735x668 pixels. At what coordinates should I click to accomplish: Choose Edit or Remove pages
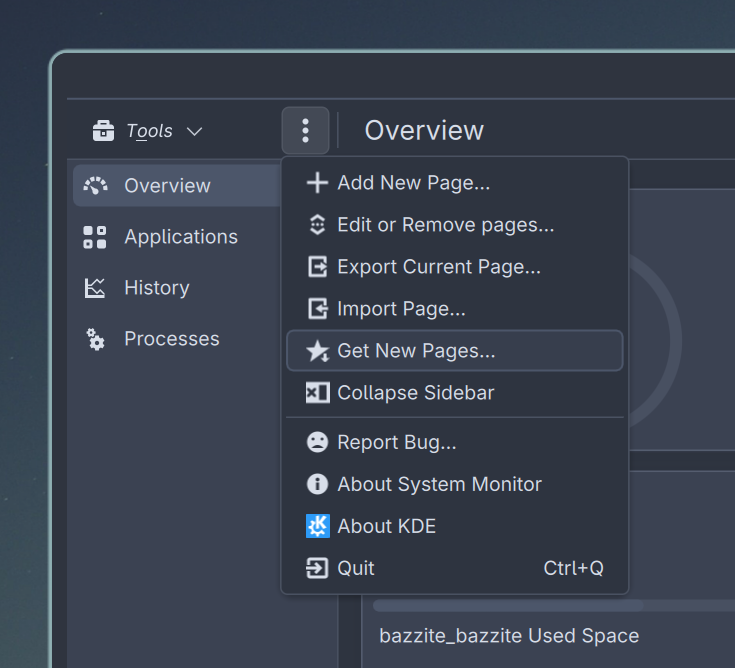point(445,225)
